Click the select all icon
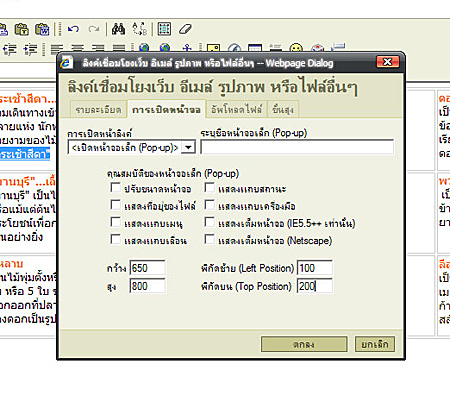Viewport: 450px width, 408px height. click(164, 29)
